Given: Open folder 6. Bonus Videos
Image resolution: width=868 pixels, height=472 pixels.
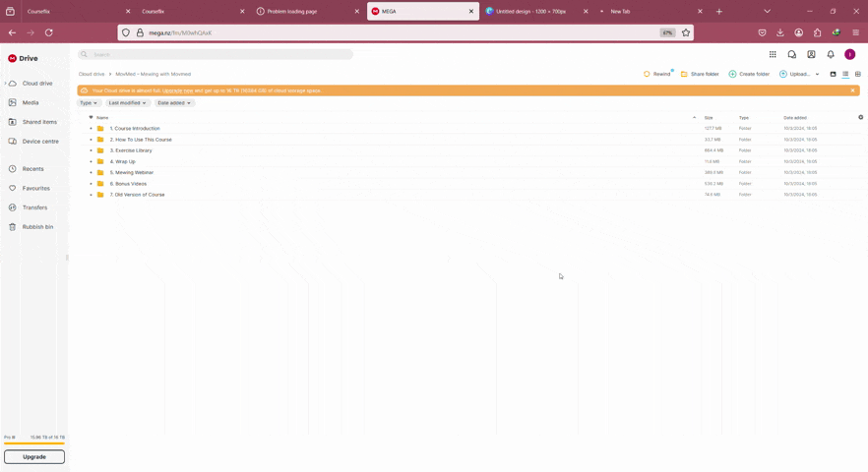Looking at the screenshot, I should click(x=128, y=184).
